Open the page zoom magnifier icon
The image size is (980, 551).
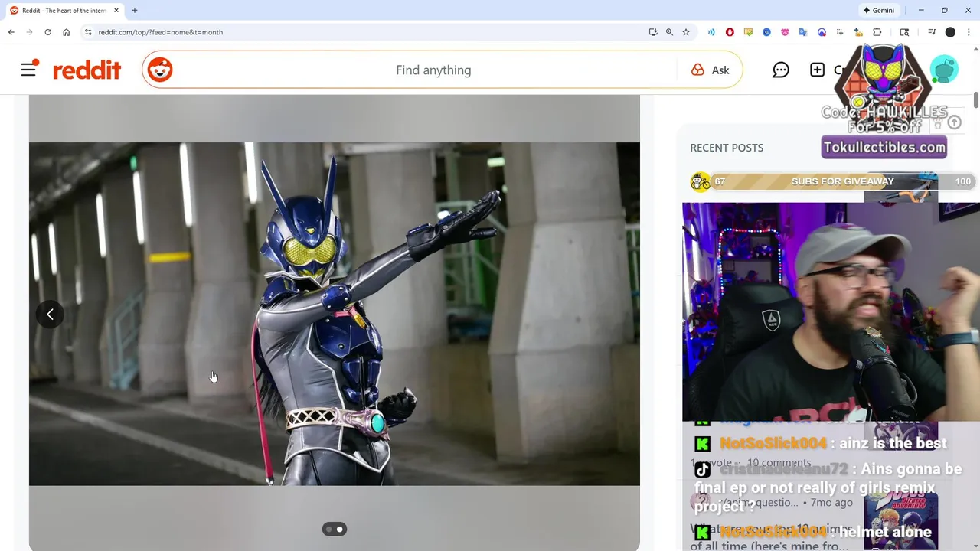[669, 32]
